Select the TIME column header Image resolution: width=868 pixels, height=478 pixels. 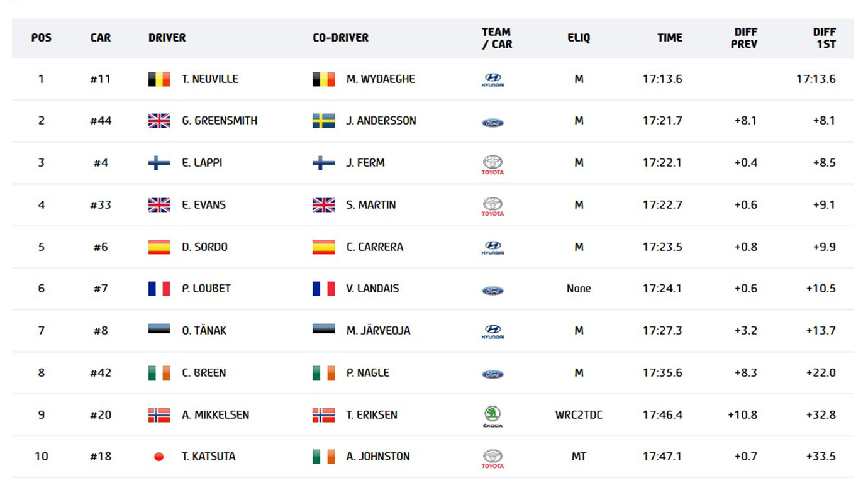pyautogui.click(x=670, y=38)
